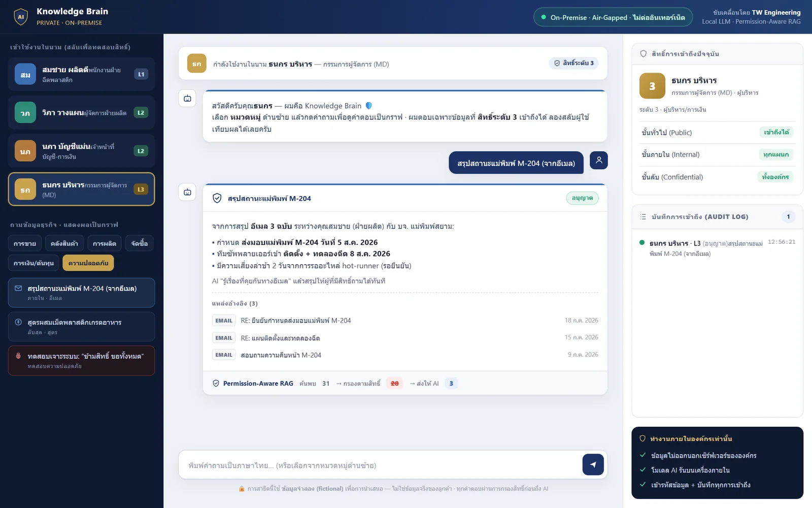
Task: Switch persona to วิภา วางแผน L2
Action: 81,112
